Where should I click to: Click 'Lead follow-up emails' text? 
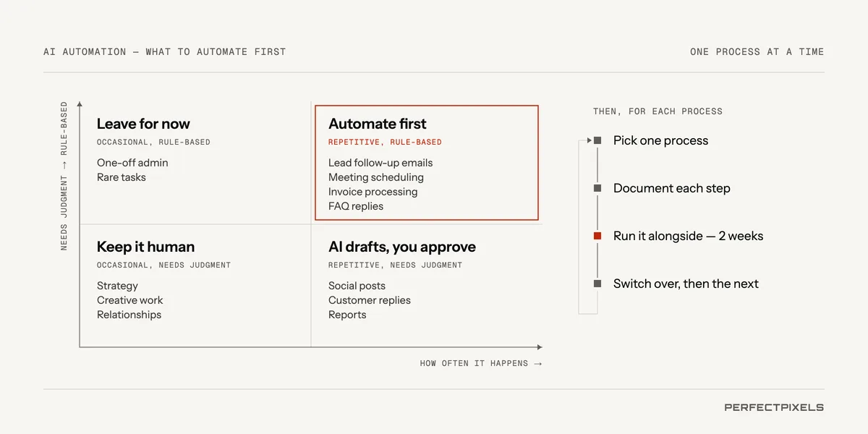click(380, 163)
